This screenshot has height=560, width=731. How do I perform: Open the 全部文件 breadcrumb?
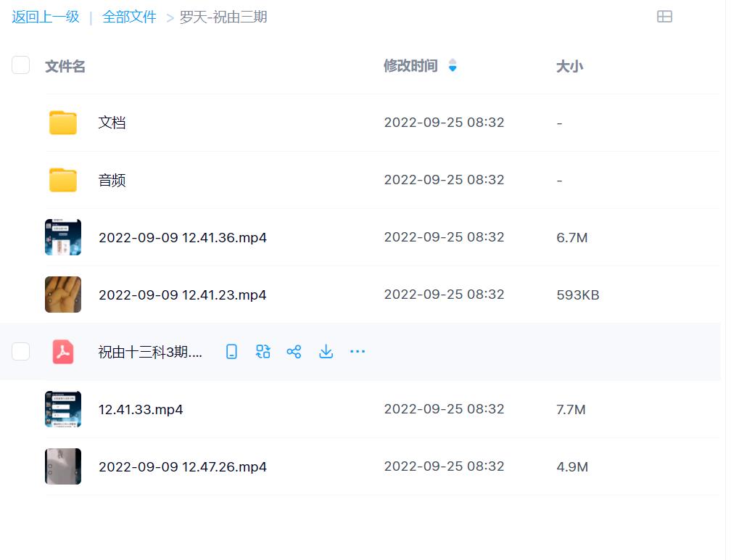(130, 16)
